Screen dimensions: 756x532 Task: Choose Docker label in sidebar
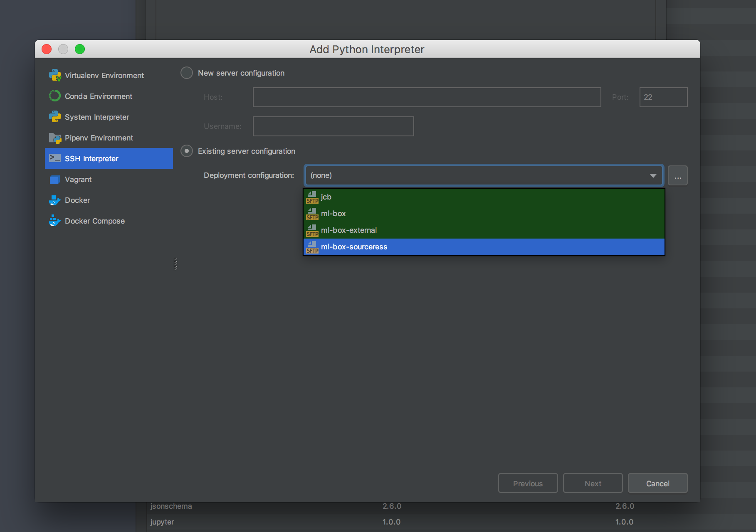click(77, 200)
